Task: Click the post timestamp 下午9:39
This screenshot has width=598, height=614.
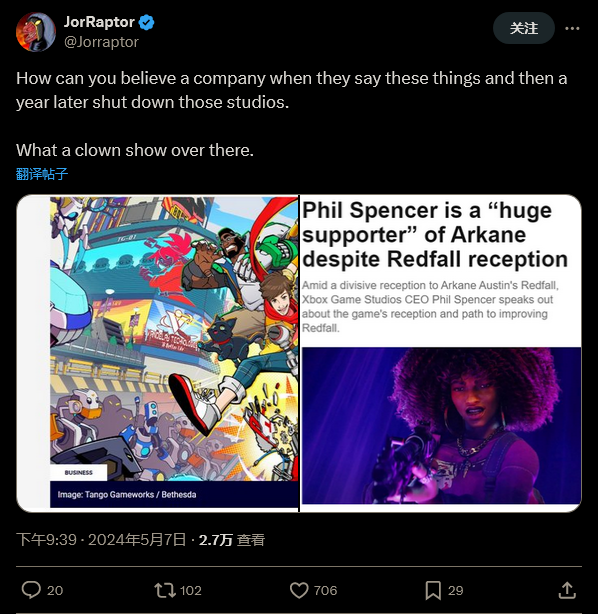Action: (x=46, y=540)
